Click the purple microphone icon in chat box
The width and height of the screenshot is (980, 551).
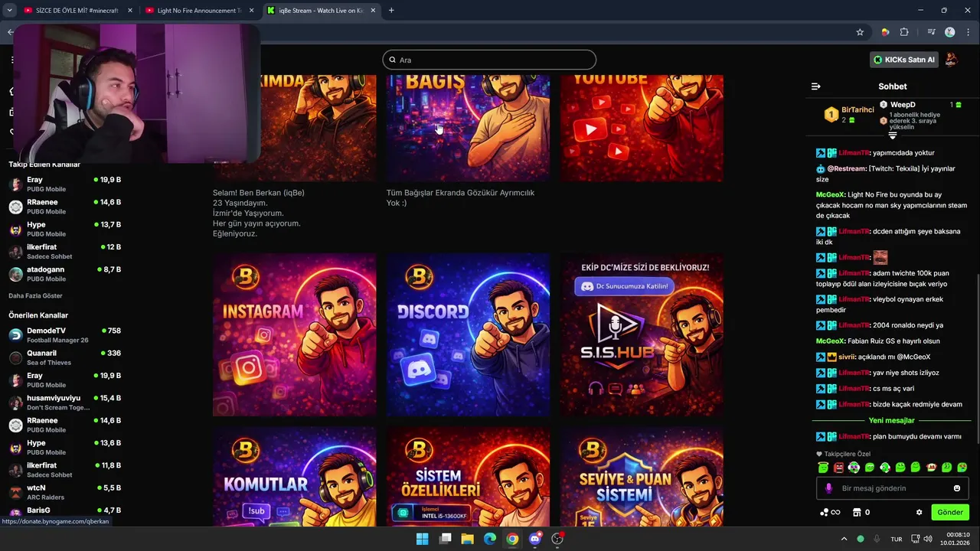(828, 488)
